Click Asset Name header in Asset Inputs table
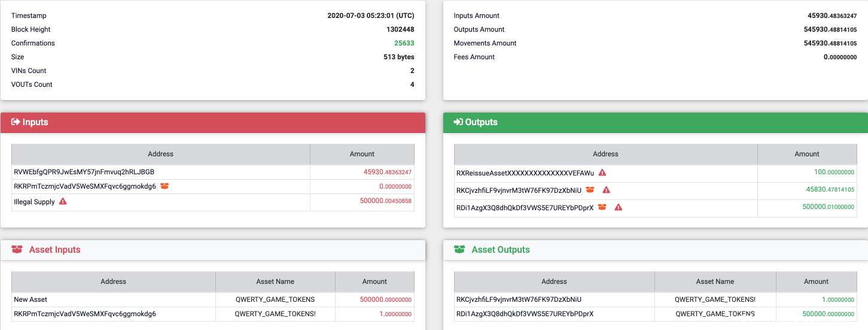 pos(275,281)
